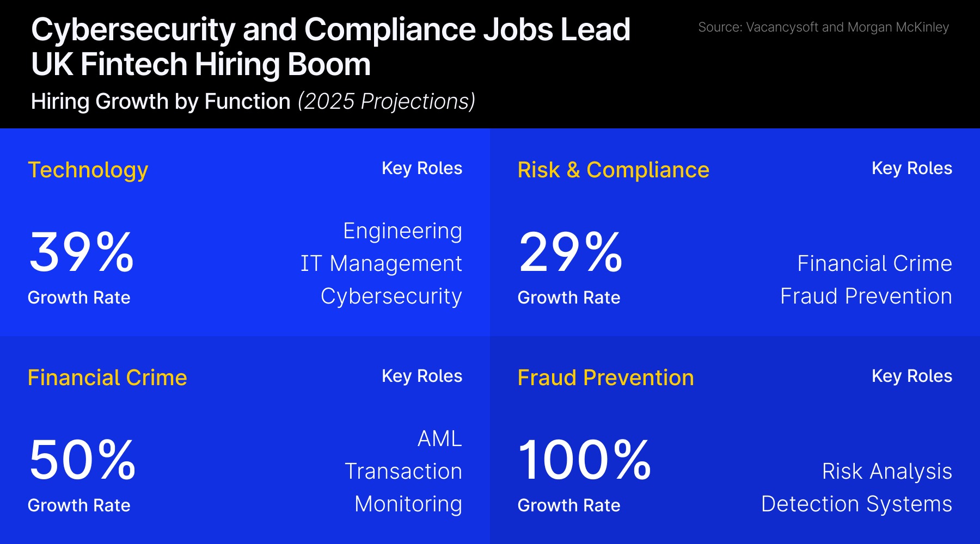980x544 pixels.
Task: Click the Key Roles label in Technology panel
Action: (x=422, y=169)
